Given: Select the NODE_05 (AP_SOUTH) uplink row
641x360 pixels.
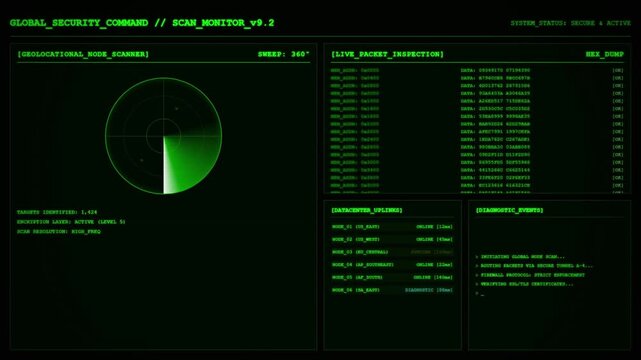Looking at the screenshot, I should pos(392,277).
